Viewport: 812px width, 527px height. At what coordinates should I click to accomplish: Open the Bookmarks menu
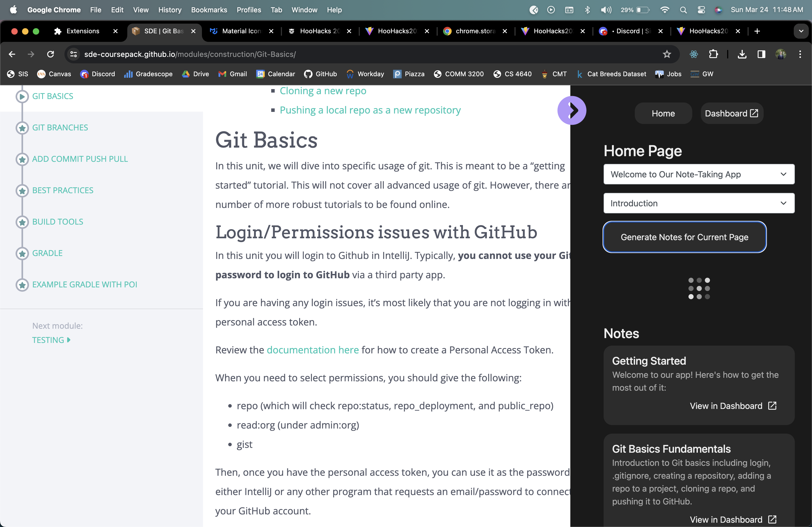click(x=209, y=10)
